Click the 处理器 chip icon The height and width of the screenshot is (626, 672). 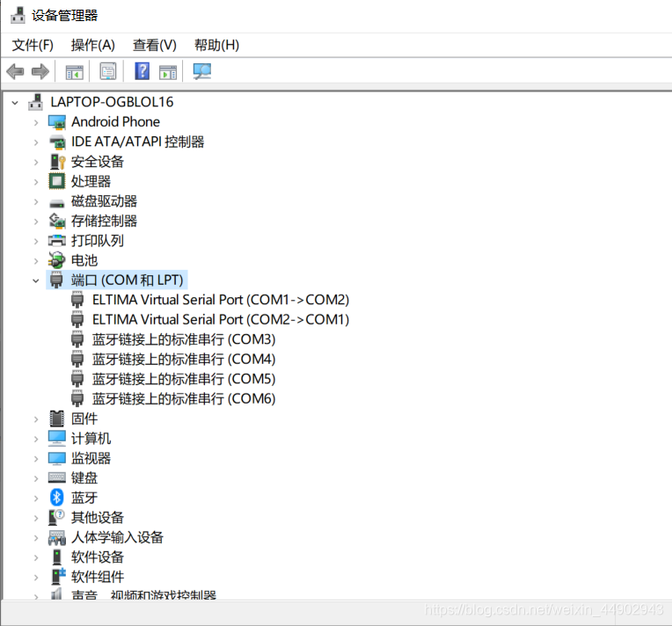coord(57,181)
